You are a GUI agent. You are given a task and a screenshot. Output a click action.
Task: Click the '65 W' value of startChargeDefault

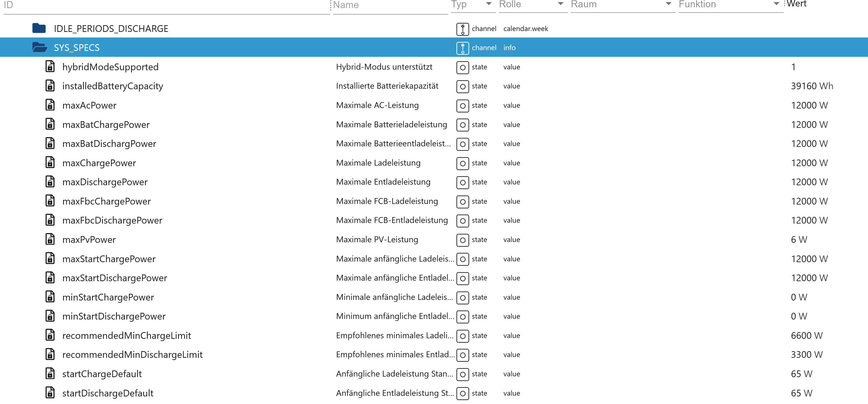pyautogui.click(x=802, y=374)
